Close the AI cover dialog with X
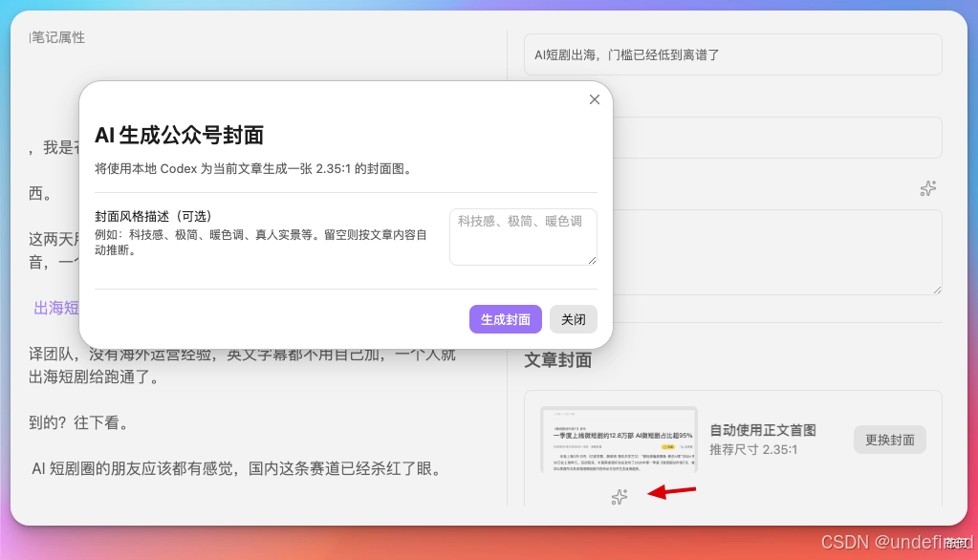Image resolution: width=978 pixels, height=560 pixels. pos(595,99)
